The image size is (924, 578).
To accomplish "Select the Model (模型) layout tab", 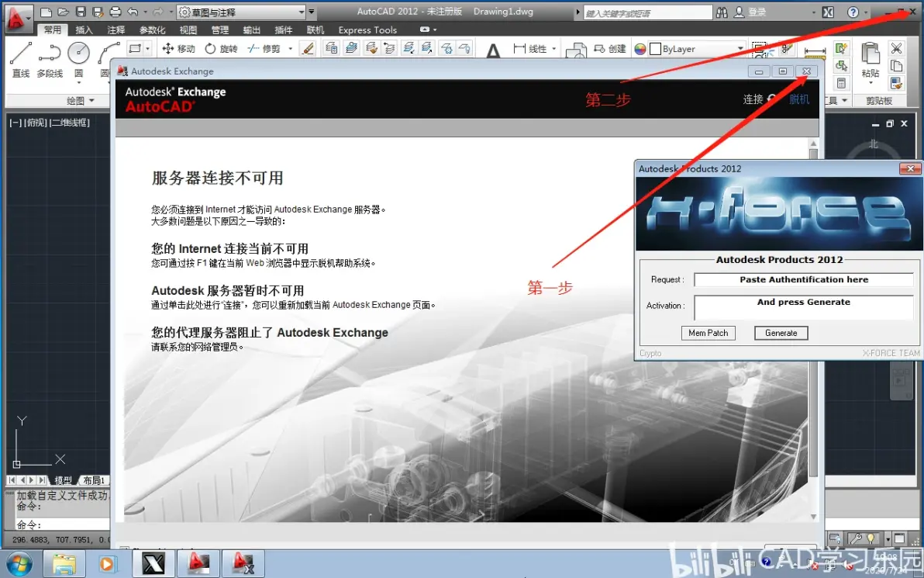I will (63, 480).
